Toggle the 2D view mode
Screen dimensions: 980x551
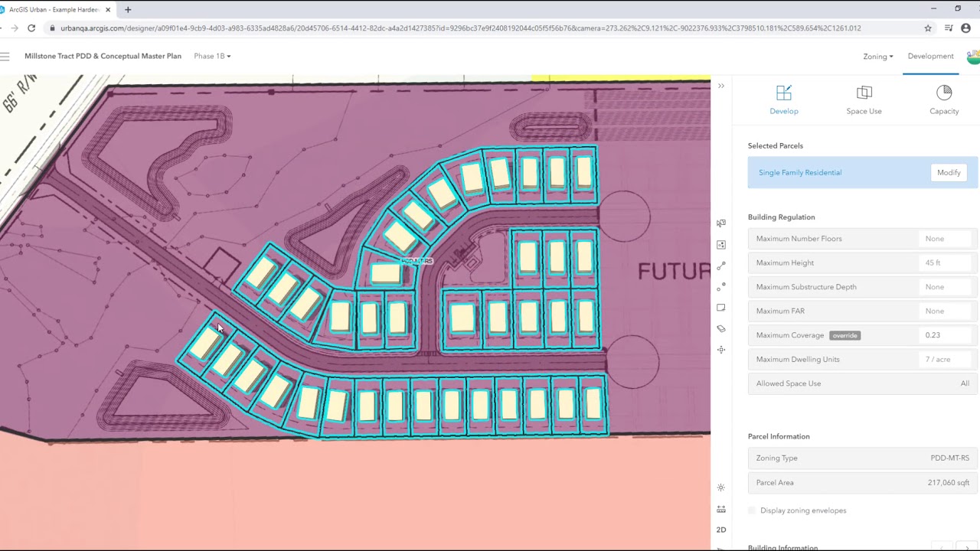pos(720,530)
